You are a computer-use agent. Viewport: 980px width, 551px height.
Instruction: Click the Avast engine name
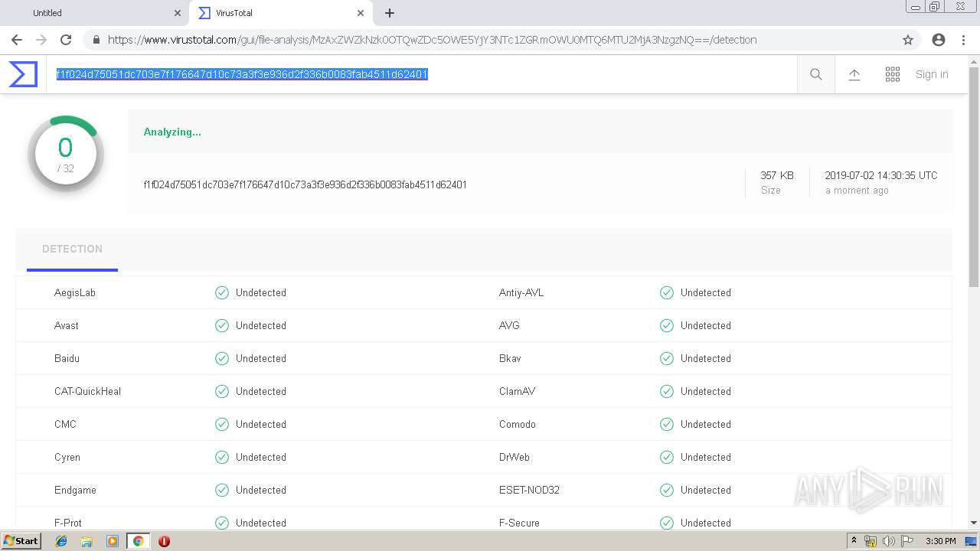(x=67, y=325)
